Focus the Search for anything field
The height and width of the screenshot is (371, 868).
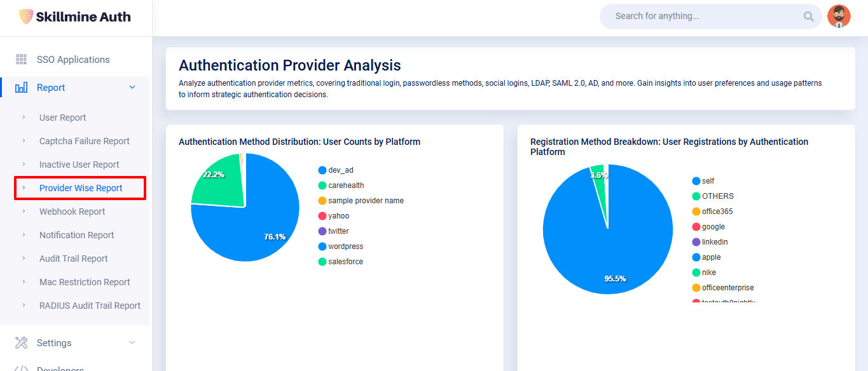tap(699, 17)
